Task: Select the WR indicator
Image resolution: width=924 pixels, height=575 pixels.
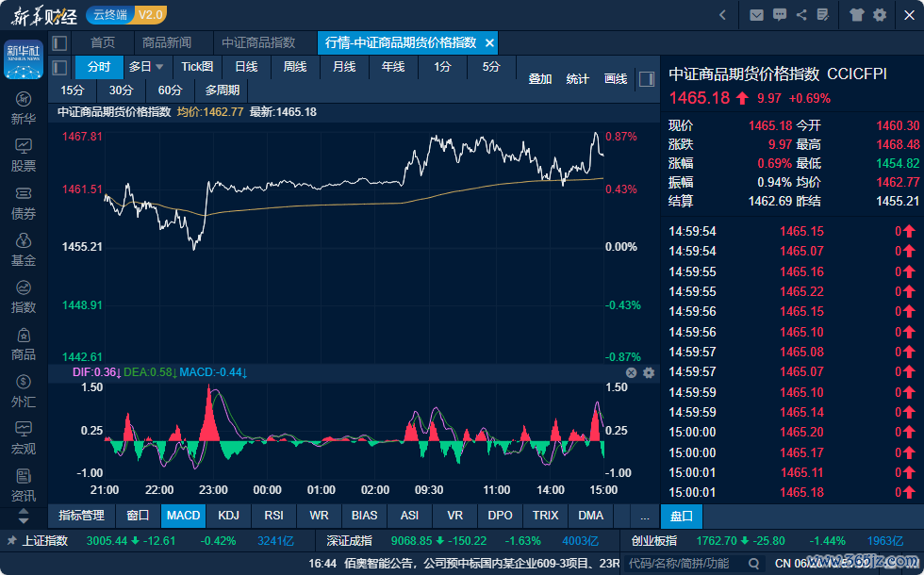Action: pyautogui.click(x=319, y=516)
